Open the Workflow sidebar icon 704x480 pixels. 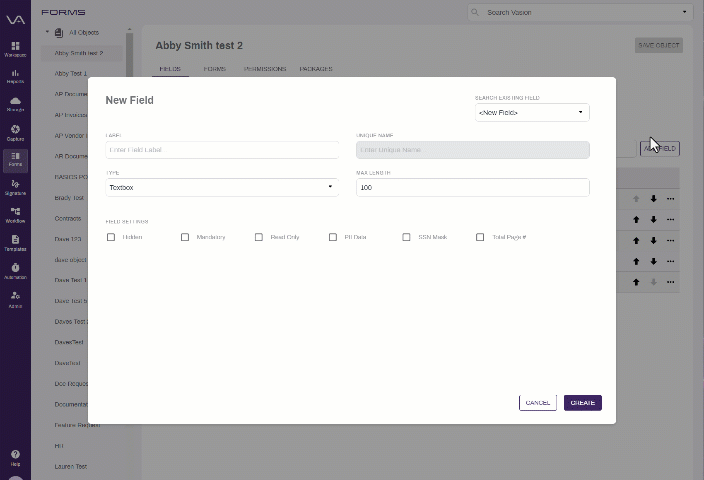point(15,215)
